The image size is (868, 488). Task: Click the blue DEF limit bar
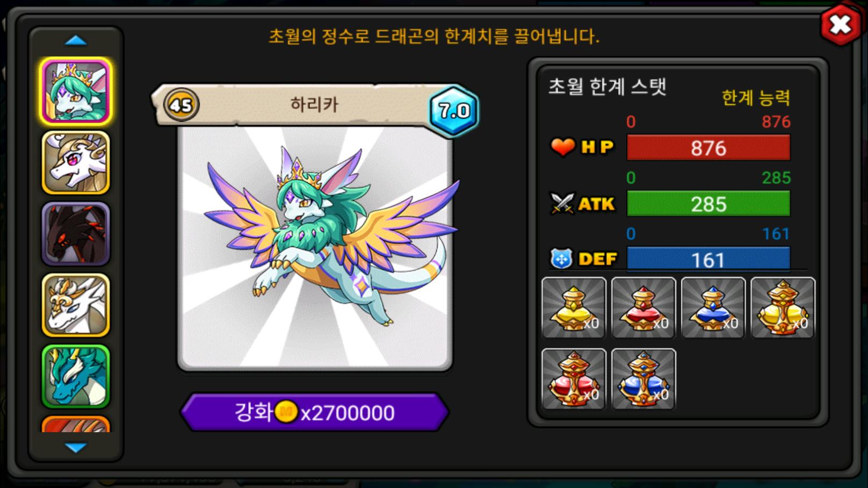click(708, 259)
